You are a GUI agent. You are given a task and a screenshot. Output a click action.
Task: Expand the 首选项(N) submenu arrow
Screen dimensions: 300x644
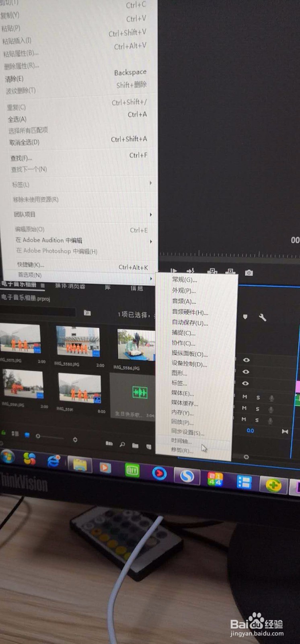coord(151,279)
